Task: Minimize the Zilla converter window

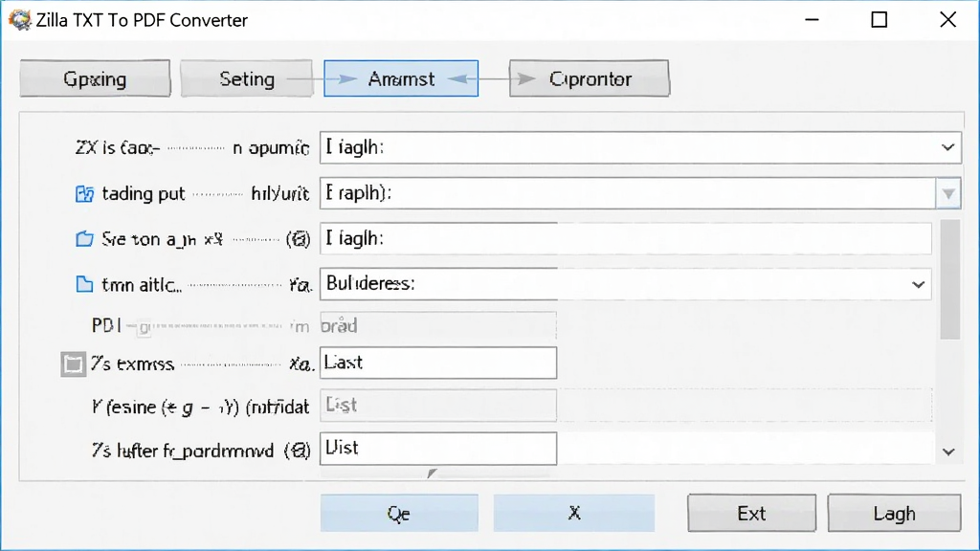Action: pos(812,20)
